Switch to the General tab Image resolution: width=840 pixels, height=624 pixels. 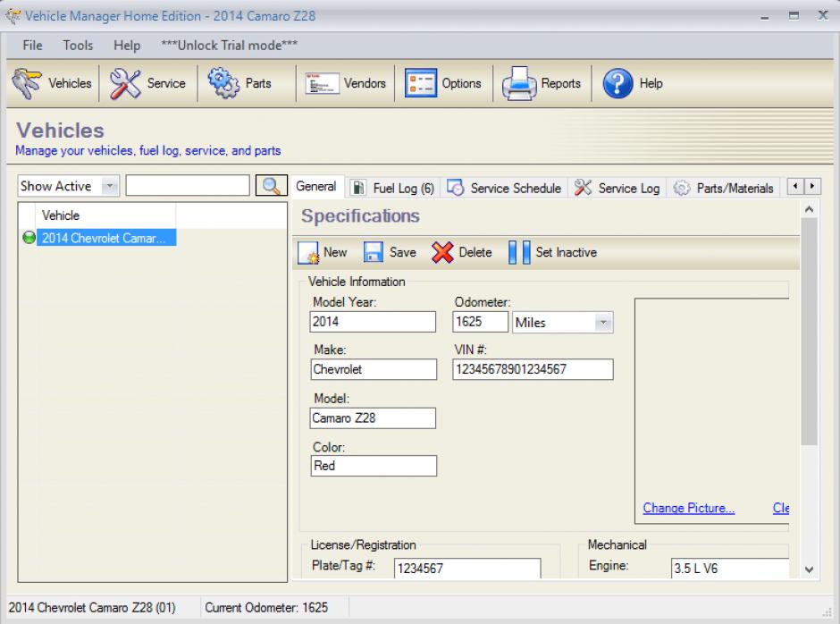[316, 187]
